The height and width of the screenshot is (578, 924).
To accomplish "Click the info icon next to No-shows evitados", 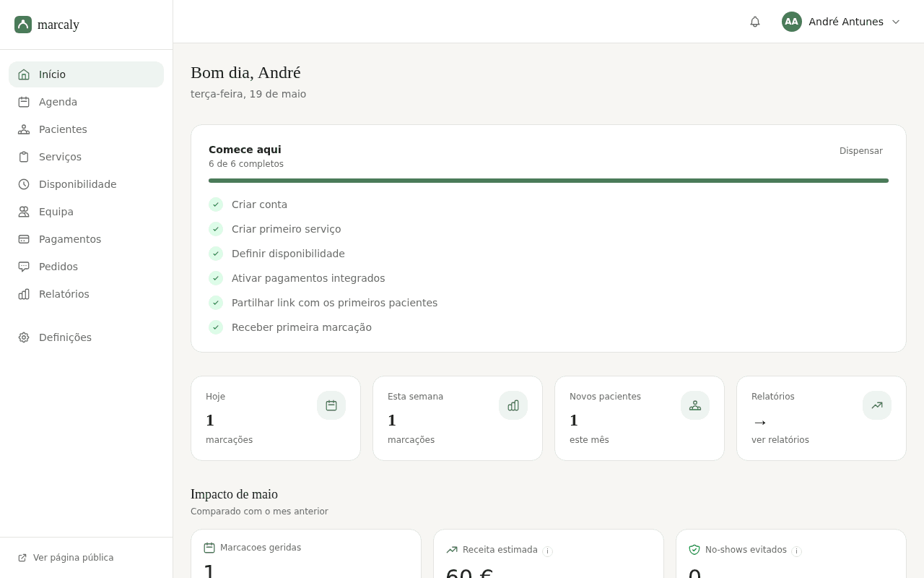I will point(796,551).
